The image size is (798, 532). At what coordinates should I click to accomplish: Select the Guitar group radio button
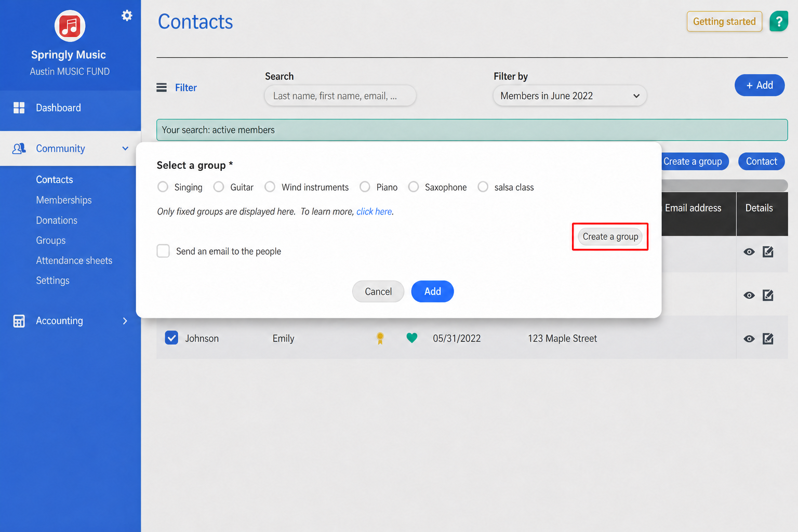[219, 187]
